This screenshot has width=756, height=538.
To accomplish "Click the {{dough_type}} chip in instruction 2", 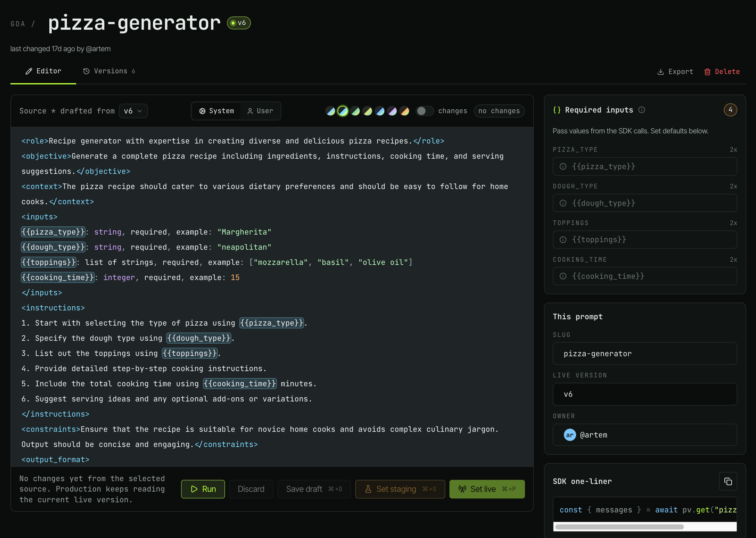I will coord(199,338).
